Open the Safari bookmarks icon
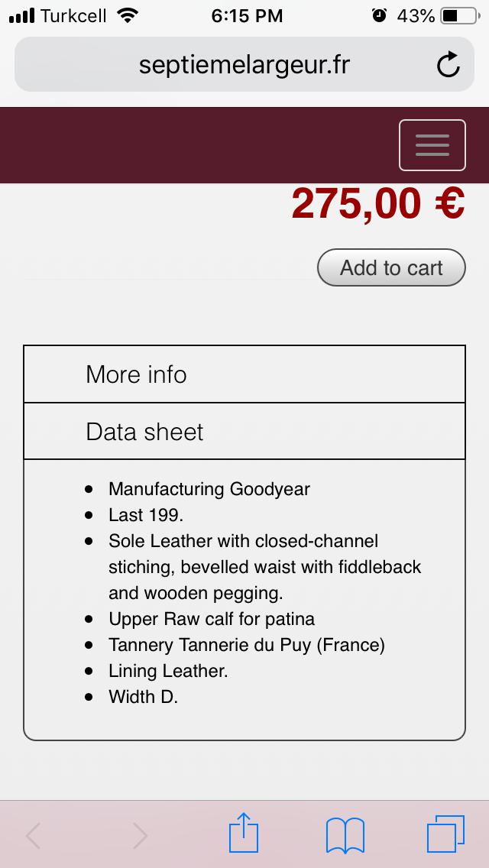 point(345,834)
